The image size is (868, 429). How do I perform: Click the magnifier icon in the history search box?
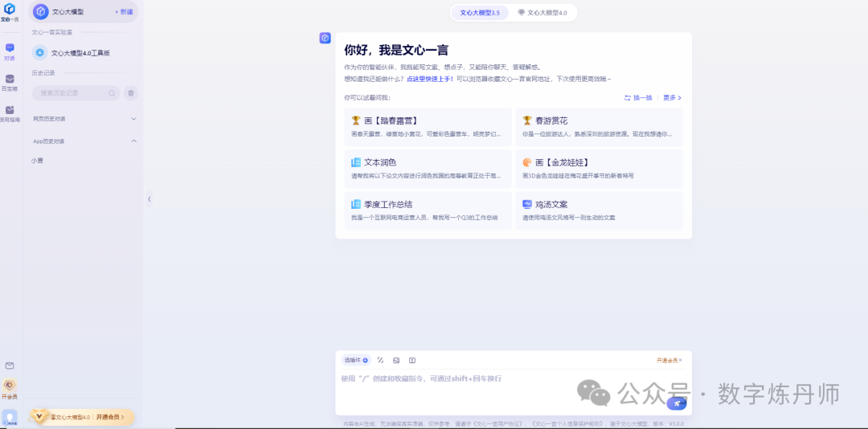[112, 93]
